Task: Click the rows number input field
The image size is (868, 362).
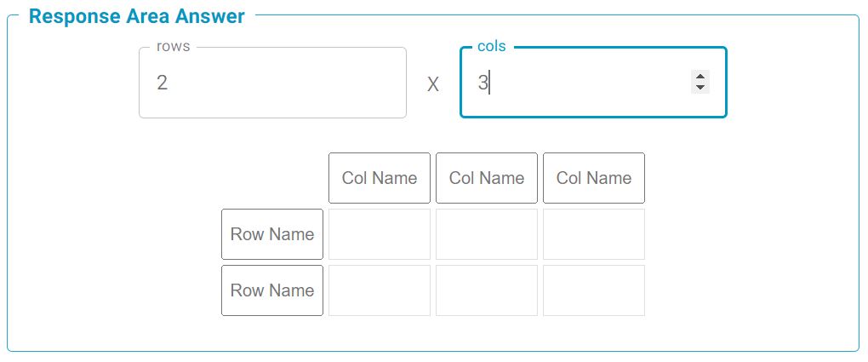Action: [x=272, y=83]
